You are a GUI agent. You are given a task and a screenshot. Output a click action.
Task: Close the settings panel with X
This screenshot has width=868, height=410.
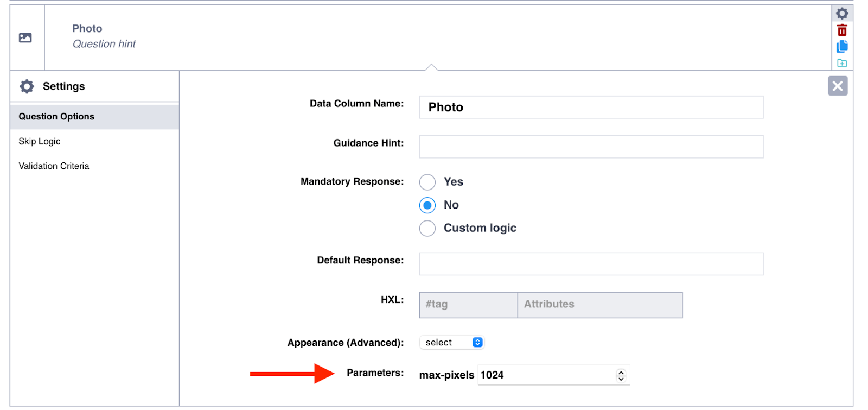[837, 86]
